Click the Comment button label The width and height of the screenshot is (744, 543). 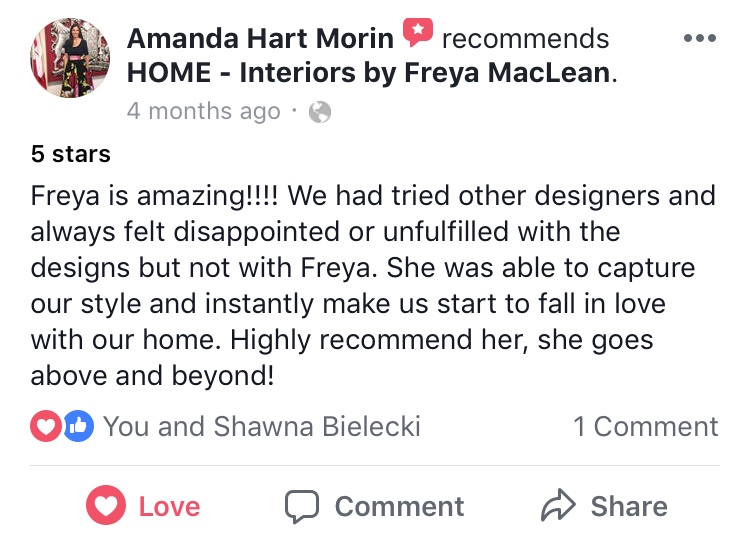(400, 506)
